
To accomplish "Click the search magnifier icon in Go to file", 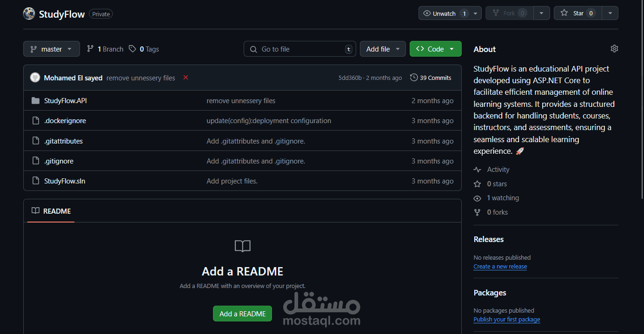I will click(253, 49).
